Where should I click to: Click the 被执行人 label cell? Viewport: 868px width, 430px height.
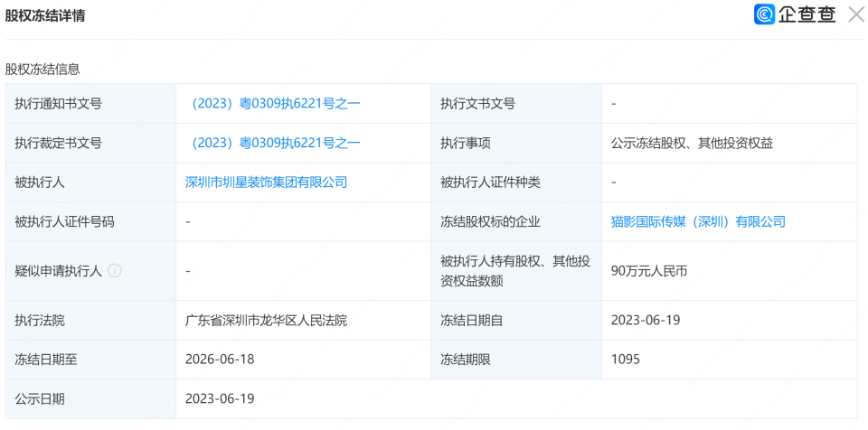pos(90,182)
